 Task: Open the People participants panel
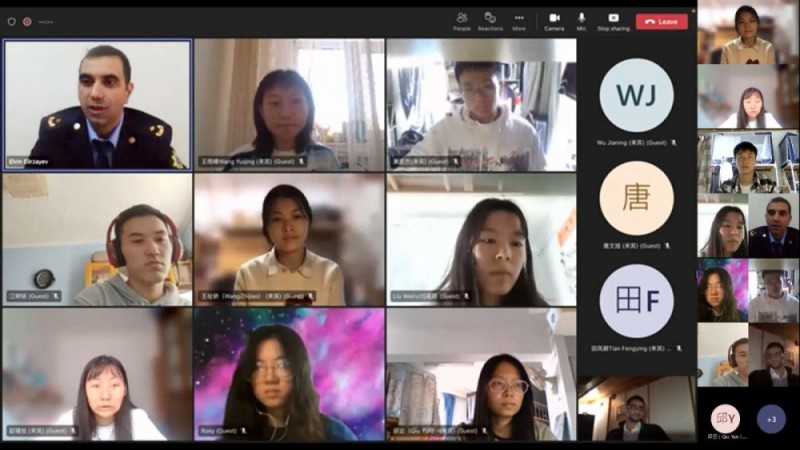pos(461,20)
